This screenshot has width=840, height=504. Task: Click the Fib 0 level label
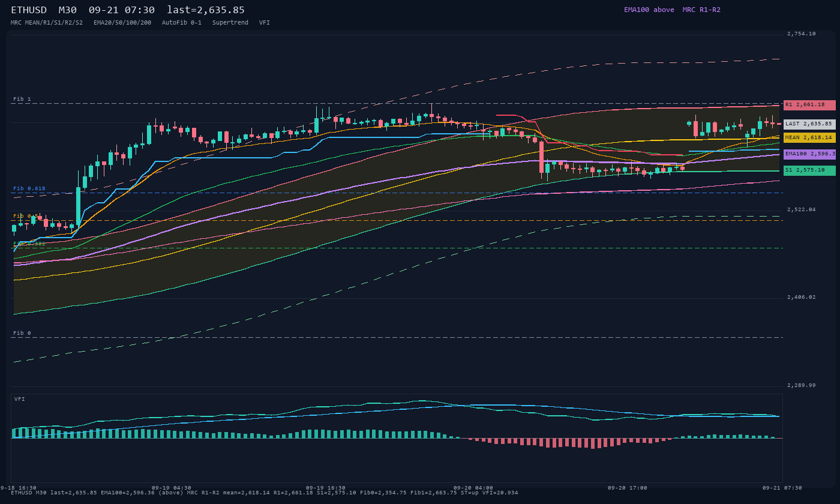coord(22,333)
